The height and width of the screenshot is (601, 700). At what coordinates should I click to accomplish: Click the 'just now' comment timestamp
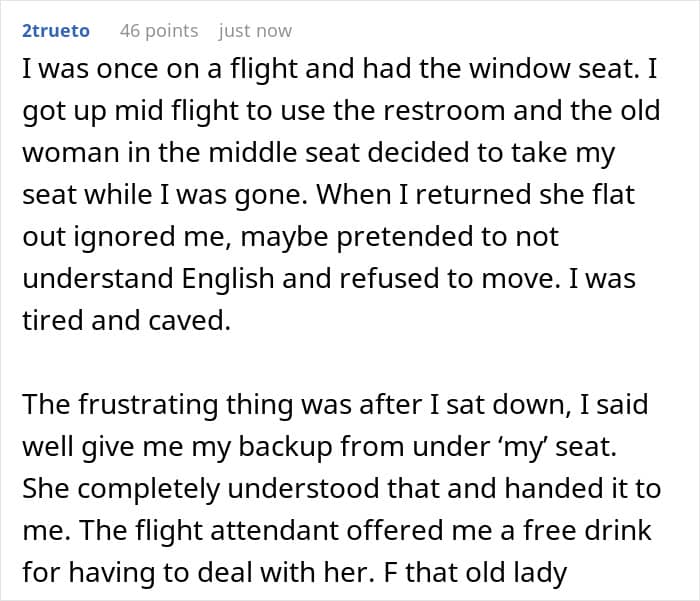point(254,31)
